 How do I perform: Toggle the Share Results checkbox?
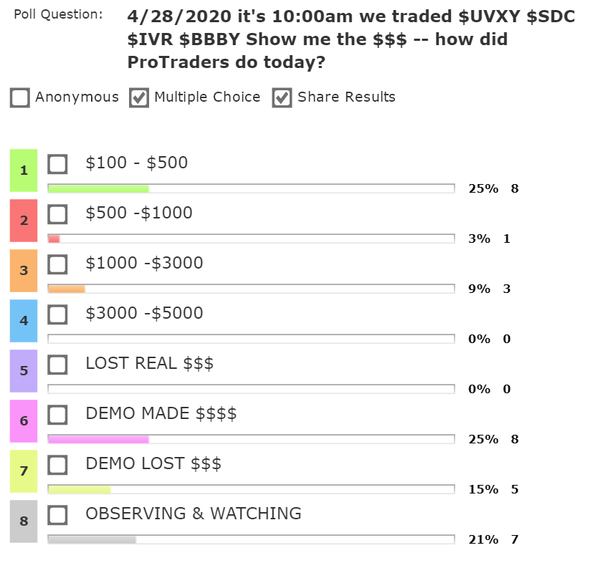tap(282, 98)
